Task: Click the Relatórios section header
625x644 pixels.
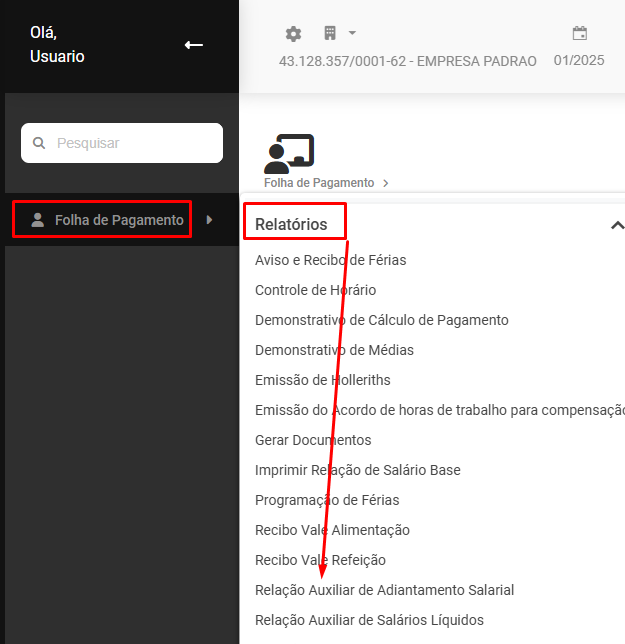Action: coord(291,225)
